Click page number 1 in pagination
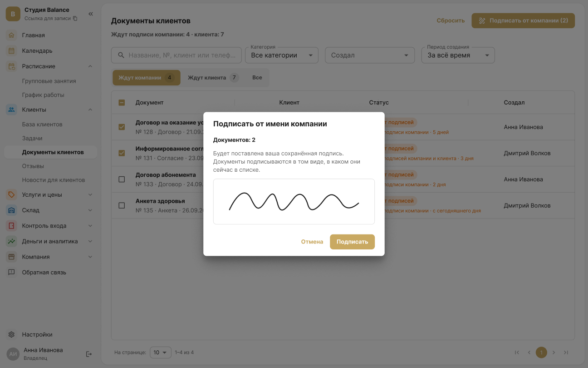Viewport: 588px width, 368px height. coord(541,352)
